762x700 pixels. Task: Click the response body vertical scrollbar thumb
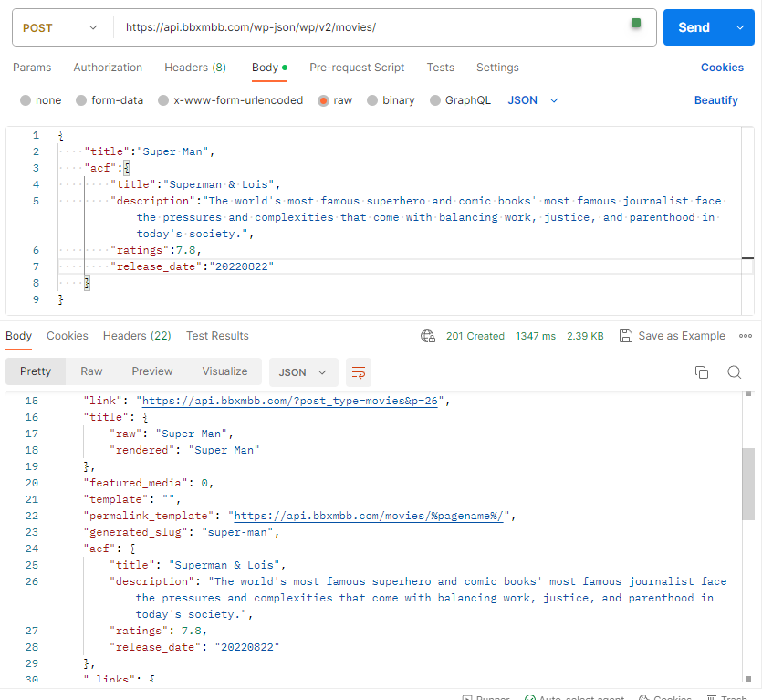click(748, 484)
